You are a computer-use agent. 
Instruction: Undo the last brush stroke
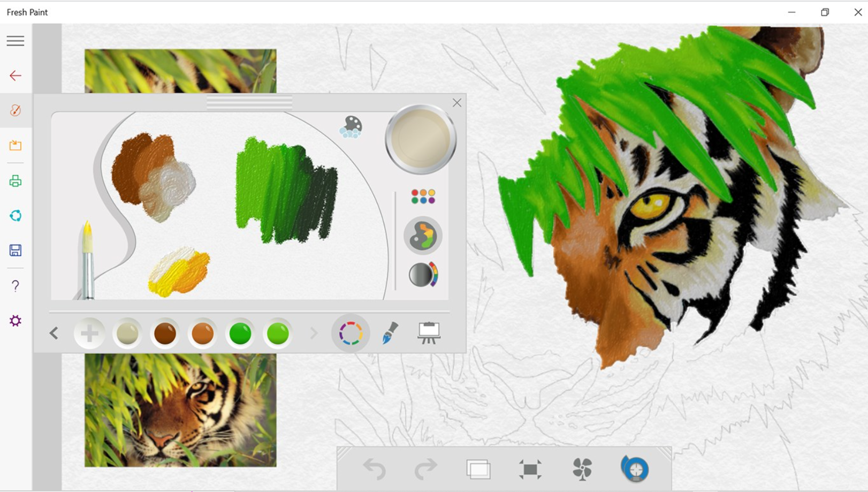pos(376,468)
